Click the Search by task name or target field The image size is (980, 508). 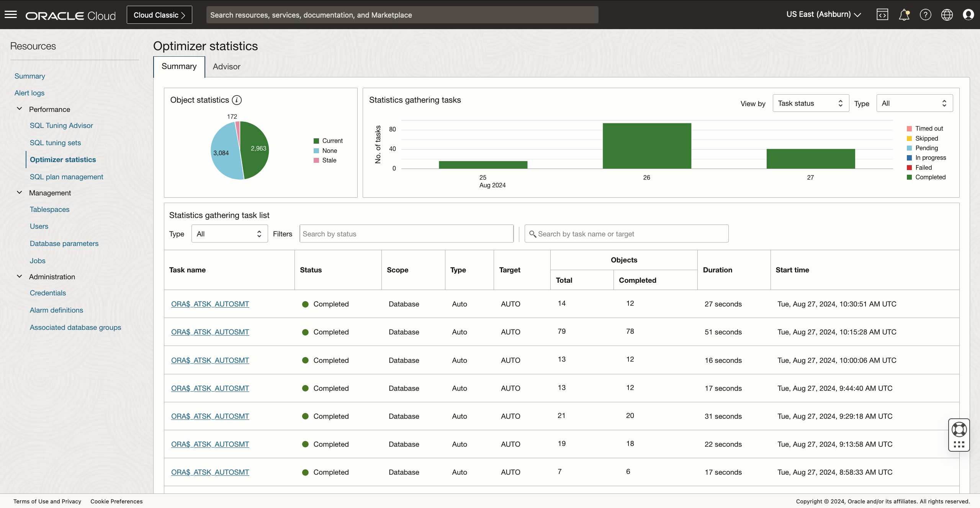(x=627, y=234)
